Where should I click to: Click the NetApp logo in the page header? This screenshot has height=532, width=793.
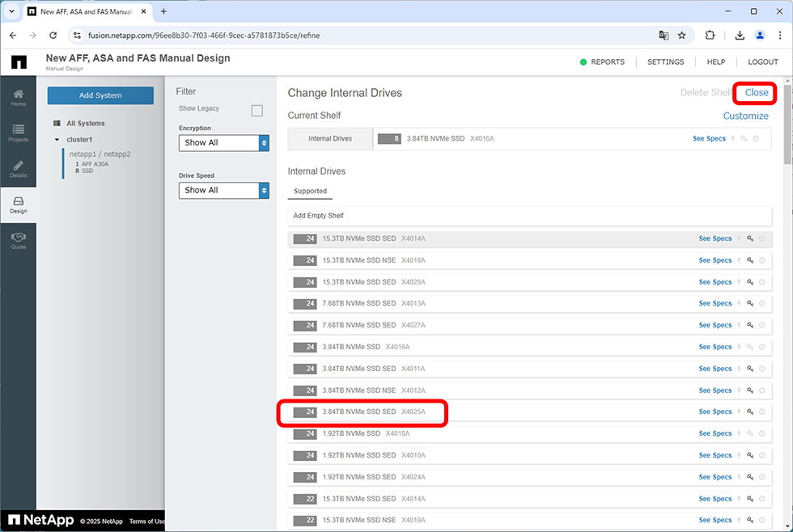click(x=19, y=61)
